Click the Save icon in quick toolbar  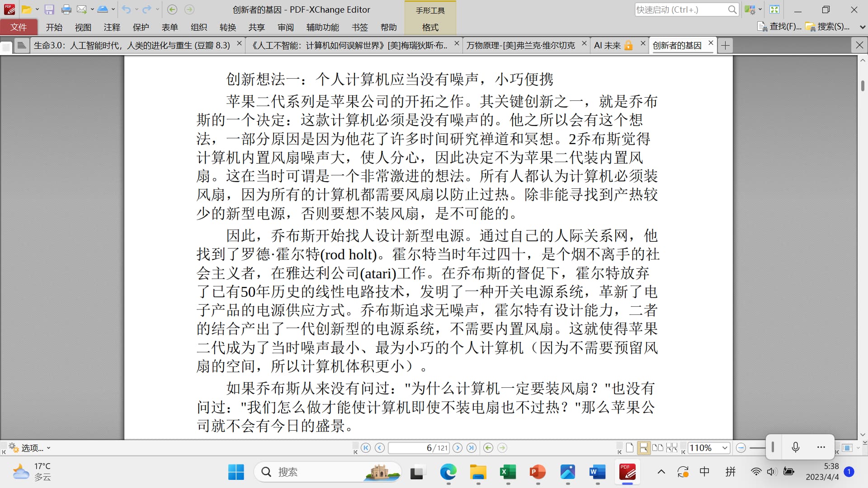click(x=49, y=9)
